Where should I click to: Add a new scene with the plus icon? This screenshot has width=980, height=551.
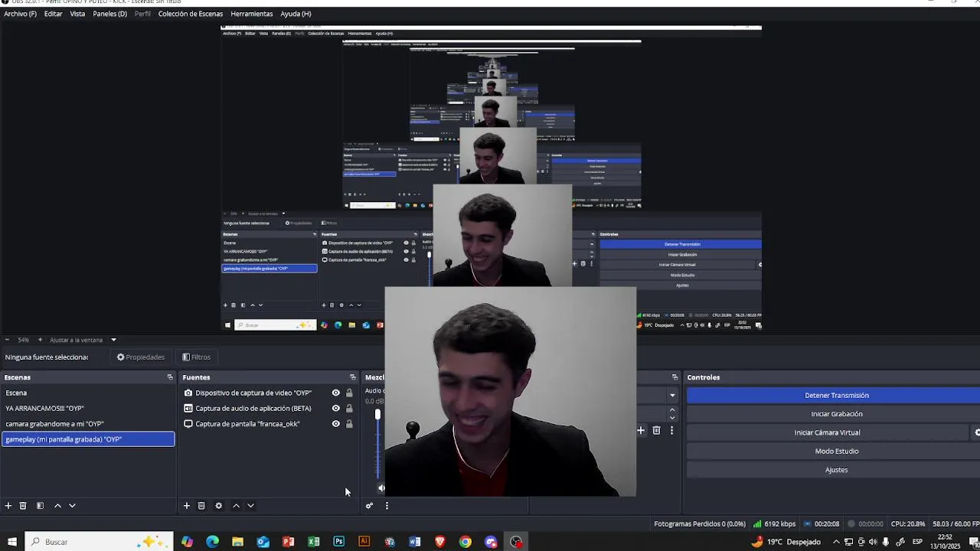pyautogui.click(x=8, y=506)
